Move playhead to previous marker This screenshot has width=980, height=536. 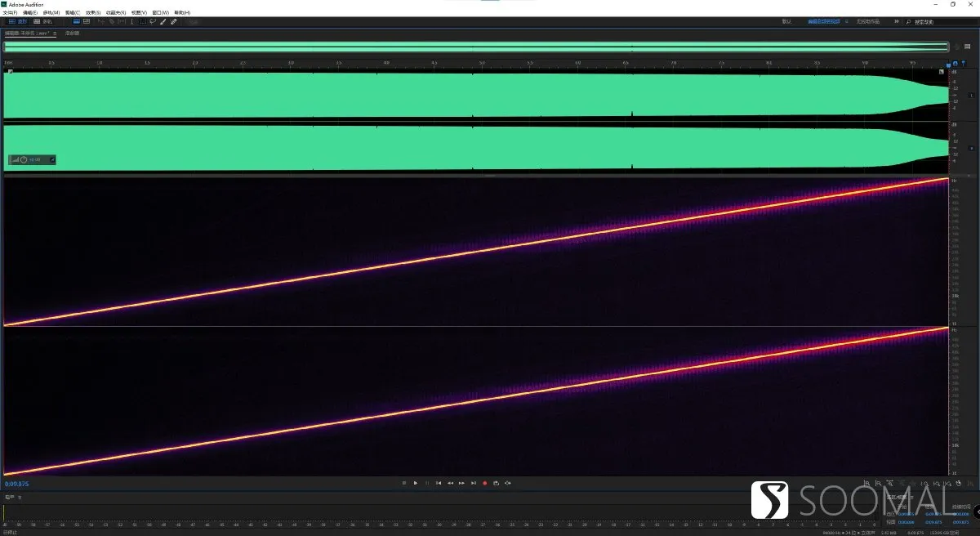coord(439,483)
